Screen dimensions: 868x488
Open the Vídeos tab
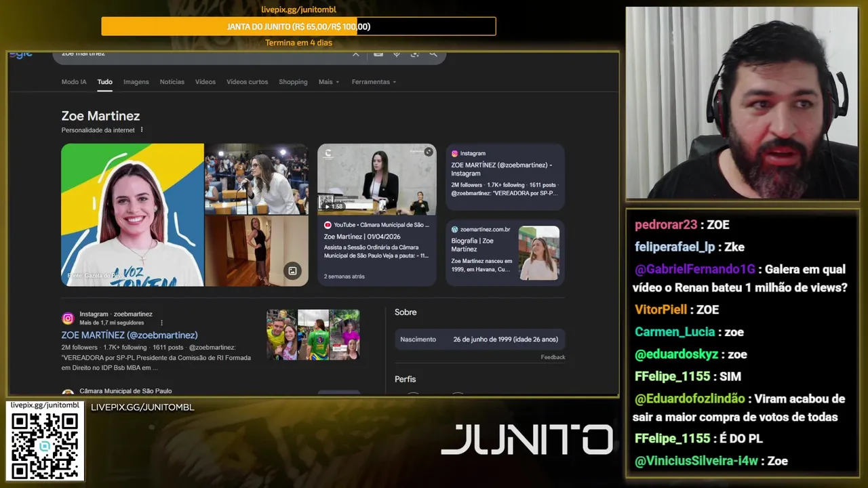(205, 82)
